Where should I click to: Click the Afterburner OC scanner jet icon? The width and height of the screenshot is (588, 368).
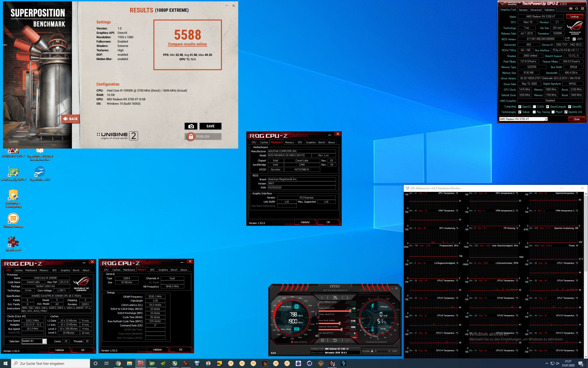[x=335, y=297]
